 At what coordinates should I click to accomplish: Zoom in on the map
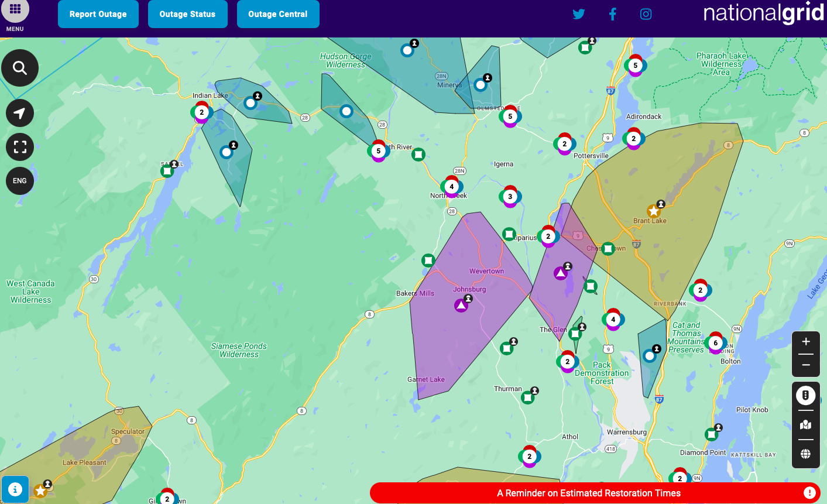pos(806,342)
